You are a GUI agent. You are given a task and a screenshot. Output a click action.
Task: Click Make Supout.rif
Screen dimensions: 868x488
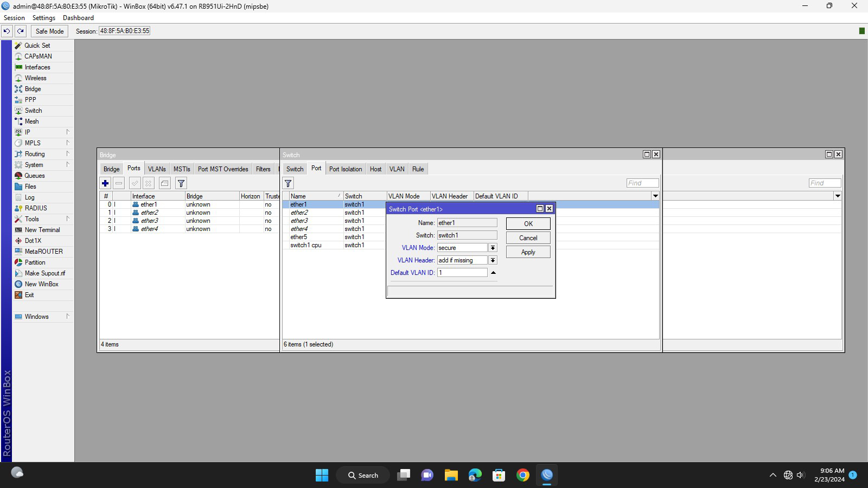click(x=44, y=273)
